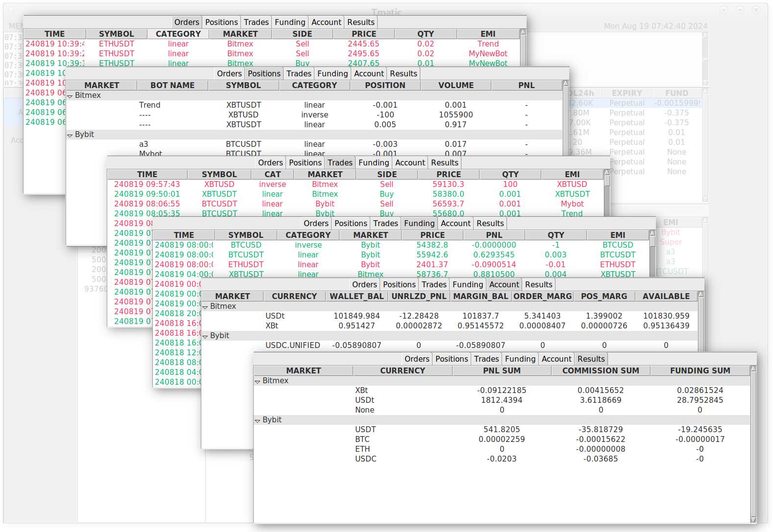Click WALLET_BAL column header in Account window
Viewport: 773px width, 532px height.
[x=357, y=296]
